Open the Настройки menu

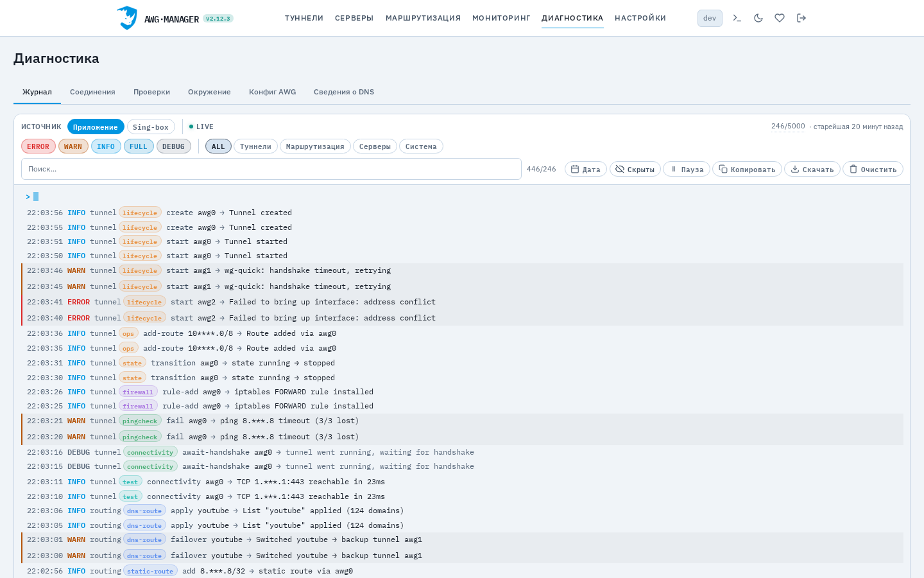[640, 18]
